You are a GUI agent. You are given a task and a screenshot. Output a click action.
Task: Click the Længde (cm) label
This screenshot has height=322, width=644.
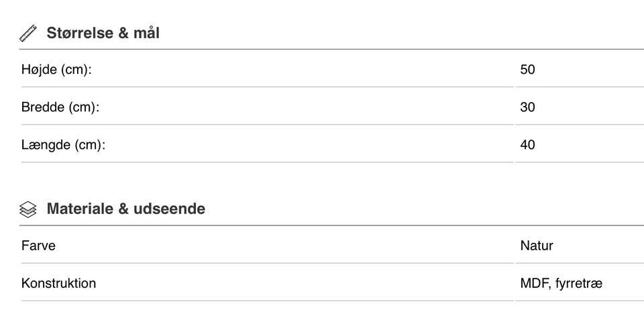click(x=63, y=144)
